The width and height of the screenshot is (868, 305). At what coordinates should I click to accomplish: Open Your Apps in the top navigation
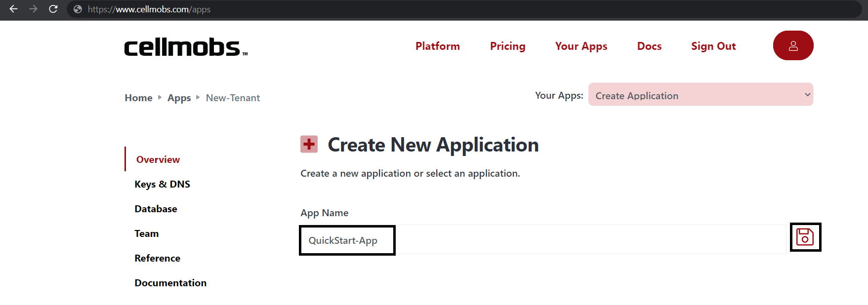click(581, 46)
